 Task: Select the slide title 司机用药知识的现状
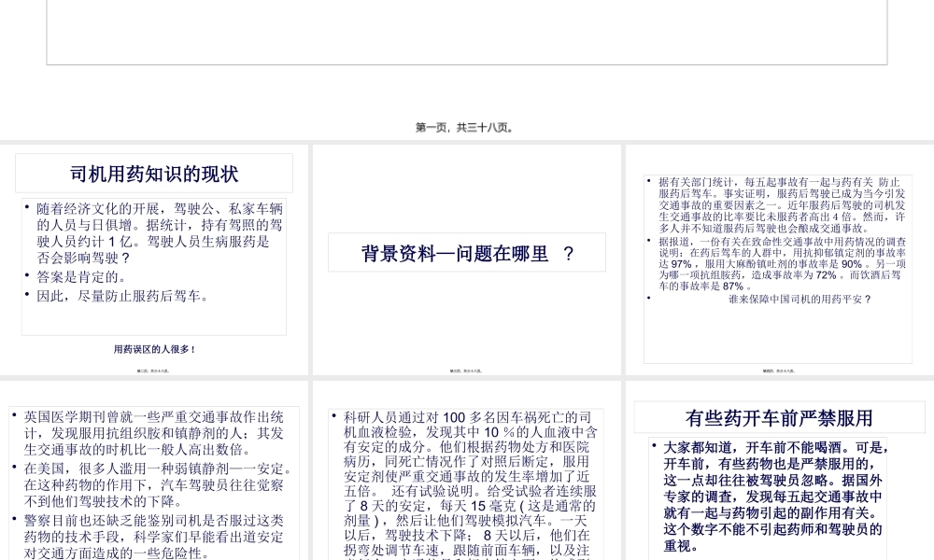153,174
